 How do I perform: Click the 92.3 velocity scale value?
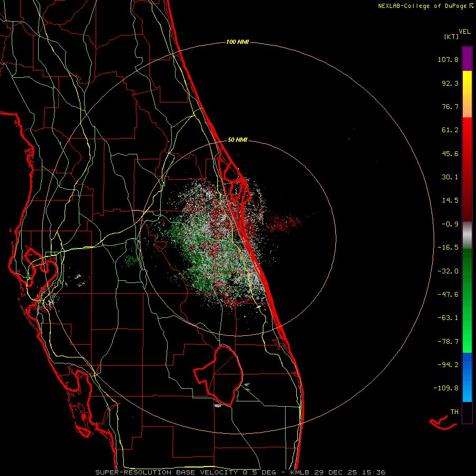pos(450,83)
